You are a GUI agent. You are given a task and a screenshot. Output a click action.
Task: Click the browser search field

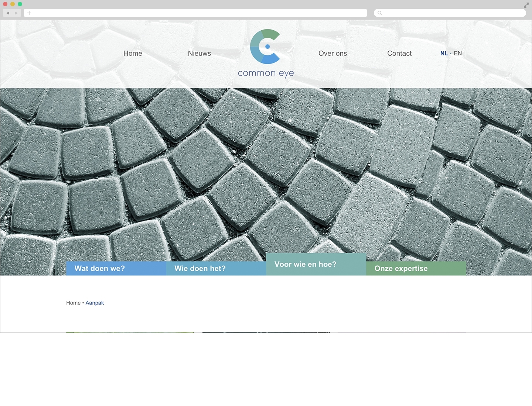pos(451,13)
